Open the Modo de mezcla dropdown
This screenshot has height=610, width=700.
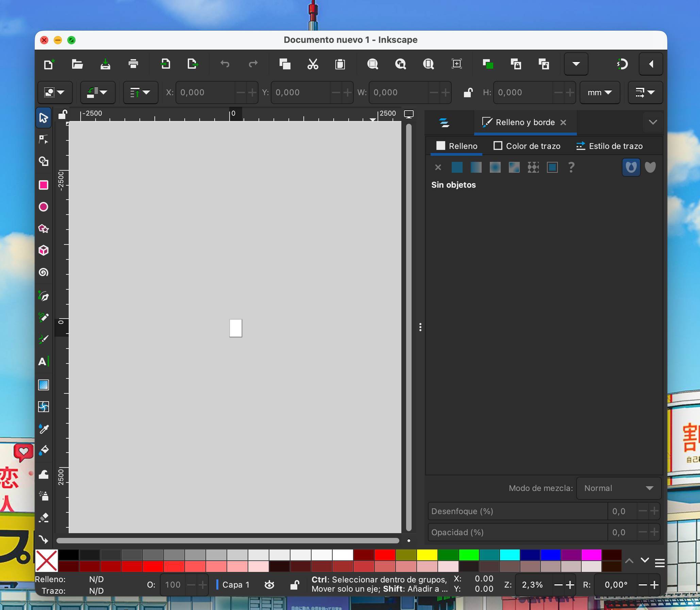619,488
